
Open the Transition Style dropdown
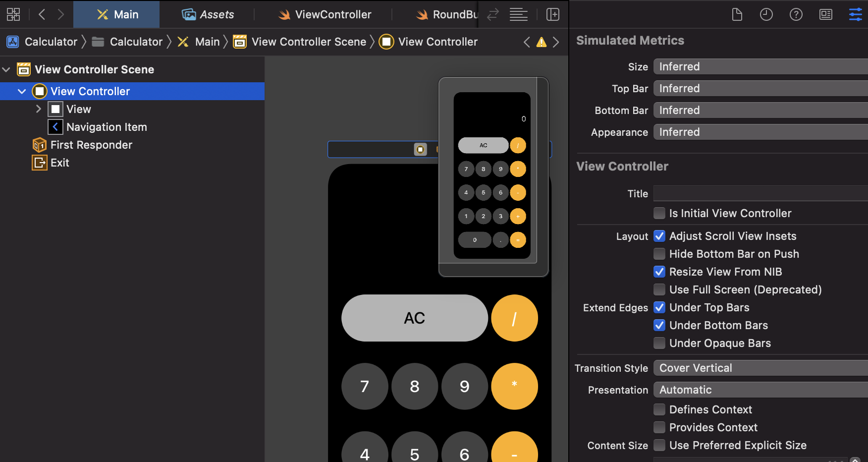pyautogui.click(x=760, y=368)
